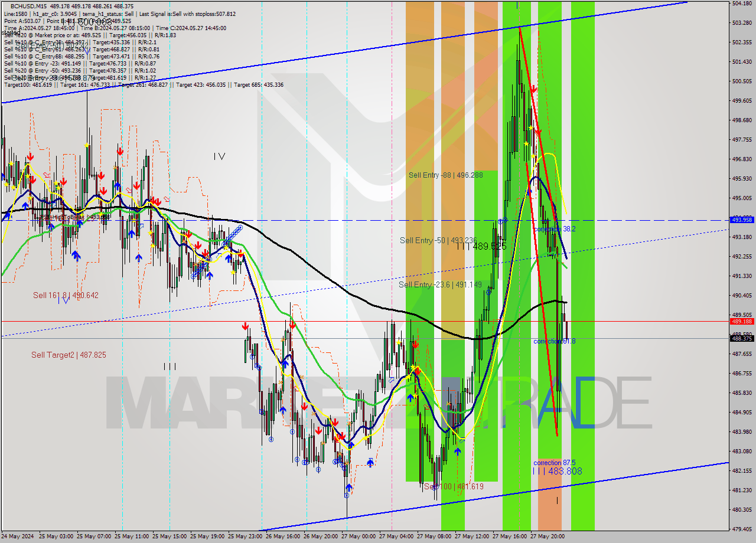
Task: Click the '27 May 08:00' time label
Action: pos(434,537)
